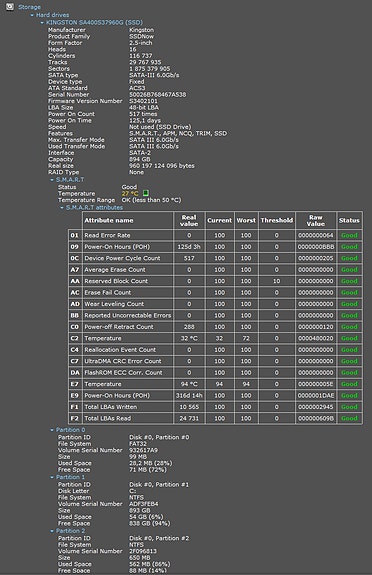
Task: Collapse the S.M.A.R.T section
Action: point(52,180)
